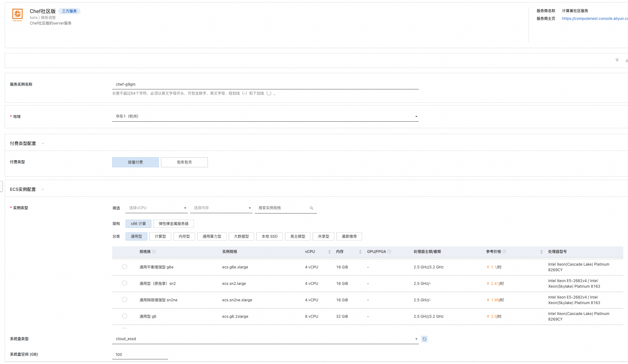Click the 实例规格 column header
The image size is (628, 364).
click(230, 252)
